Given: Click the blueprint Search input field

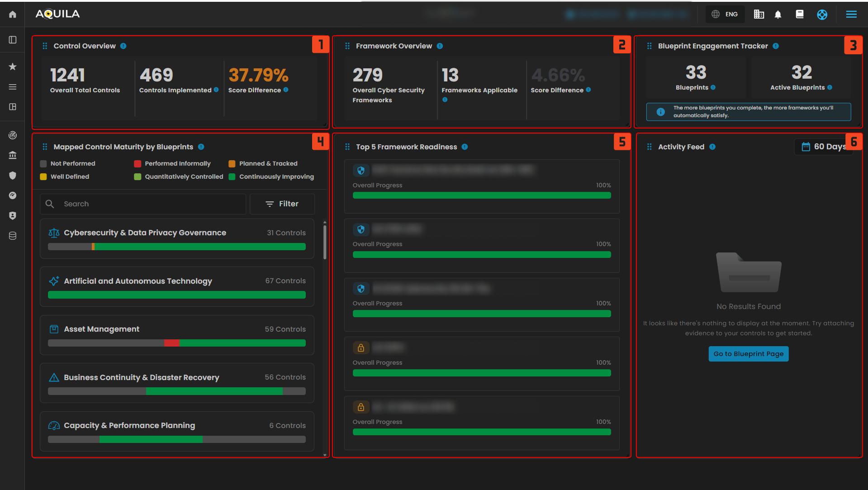Looking at the screenshot, I should pos(149,204).
